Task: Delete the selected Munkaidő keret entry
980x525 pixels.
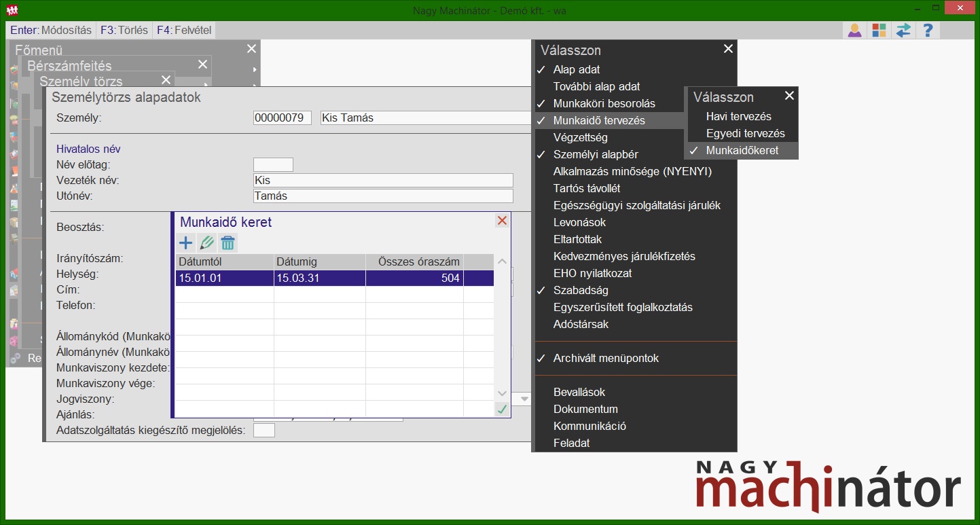Action: coord(228,242)
